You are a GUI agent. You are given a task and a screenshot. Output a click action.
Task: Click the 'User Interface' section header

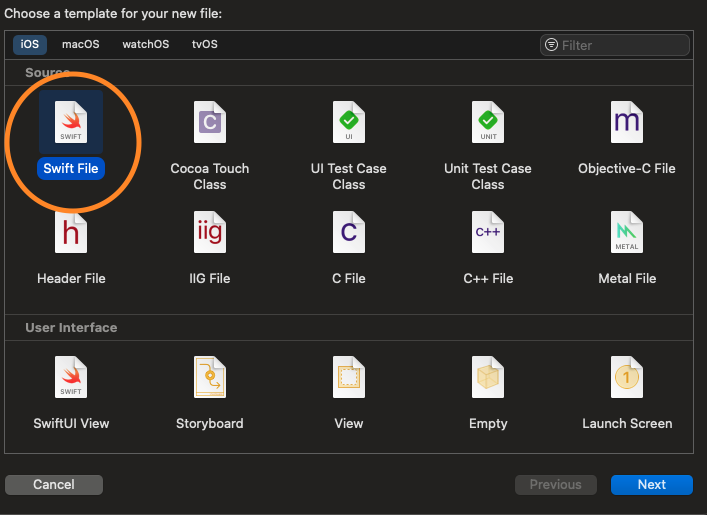(x=71, y=327)
